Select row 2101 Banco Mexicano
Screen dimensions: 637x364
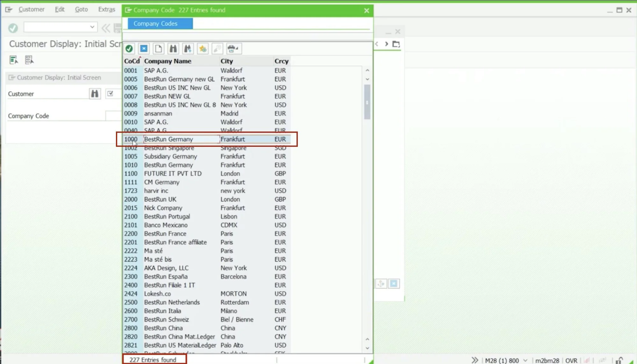(207, 225)
